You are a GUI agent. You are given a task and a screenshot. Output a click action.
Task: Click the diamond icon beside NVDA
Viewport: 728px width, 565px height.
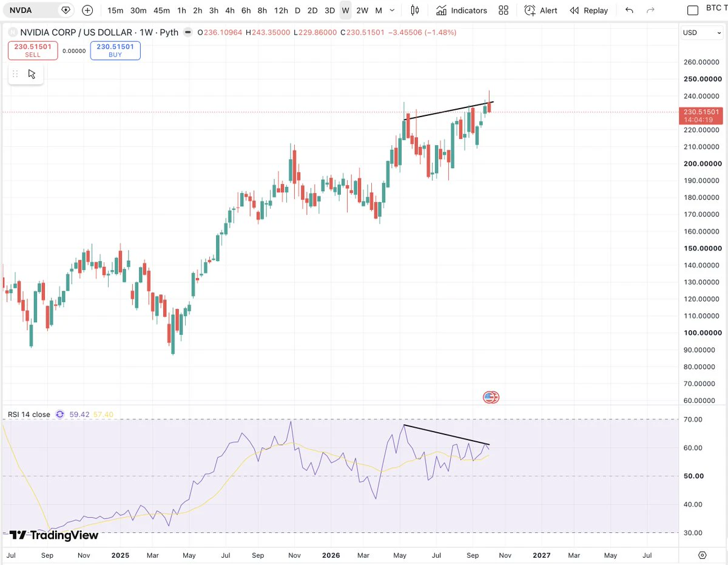tap(65, 10)
